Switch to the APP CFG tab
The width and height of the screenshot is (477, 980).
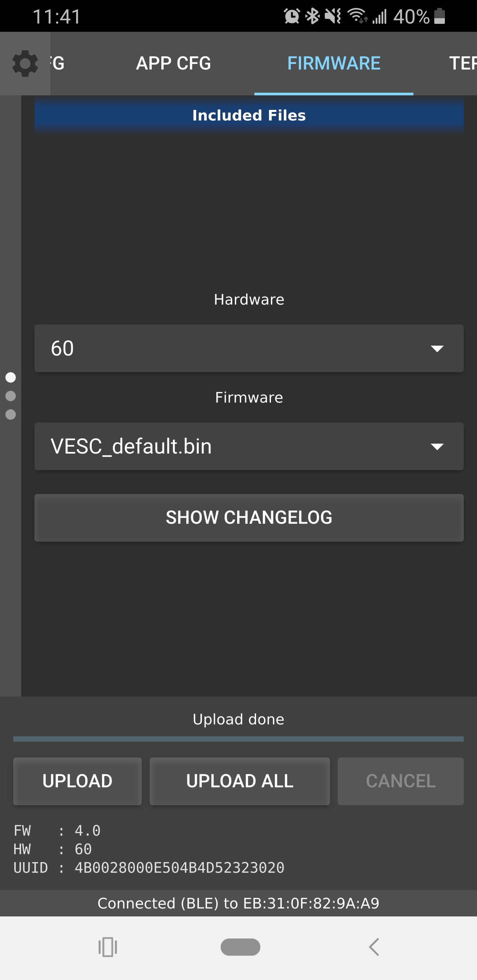[174, 64]
